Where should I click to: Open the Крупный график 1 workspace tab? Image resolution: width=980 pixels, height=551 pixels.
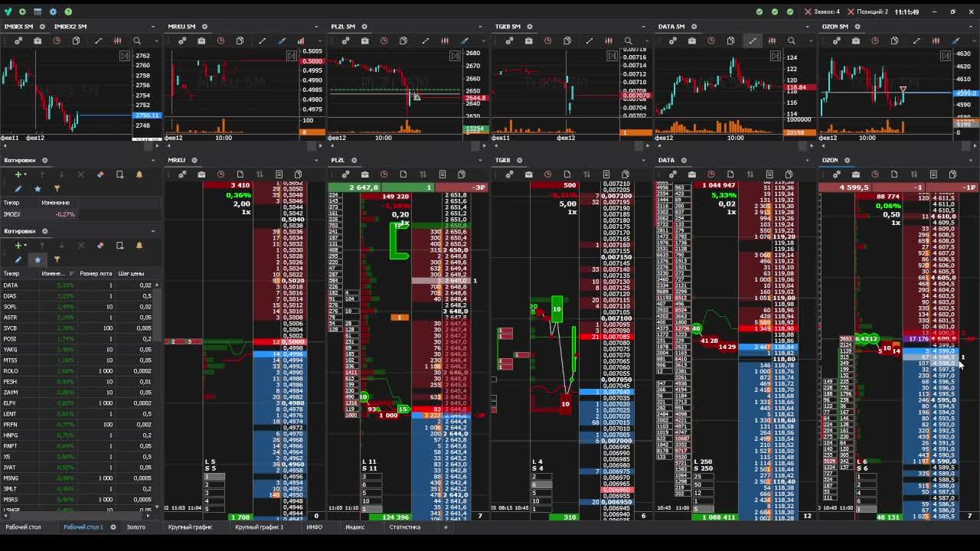pyautogui.click(x=259, y=527)
